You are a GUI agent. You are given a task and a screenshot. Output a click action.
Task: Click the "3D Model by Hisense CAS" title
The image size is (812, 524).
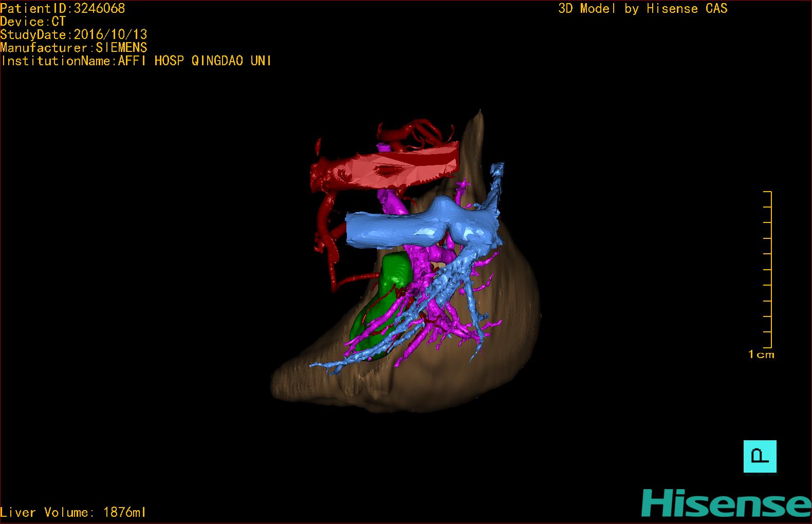[x=643, y=8]
